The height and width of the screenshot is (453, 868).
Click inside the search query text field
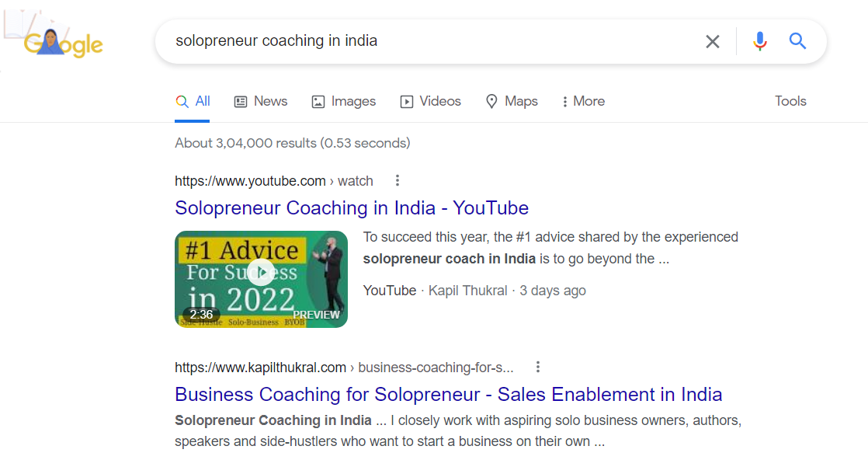point(427,41)
